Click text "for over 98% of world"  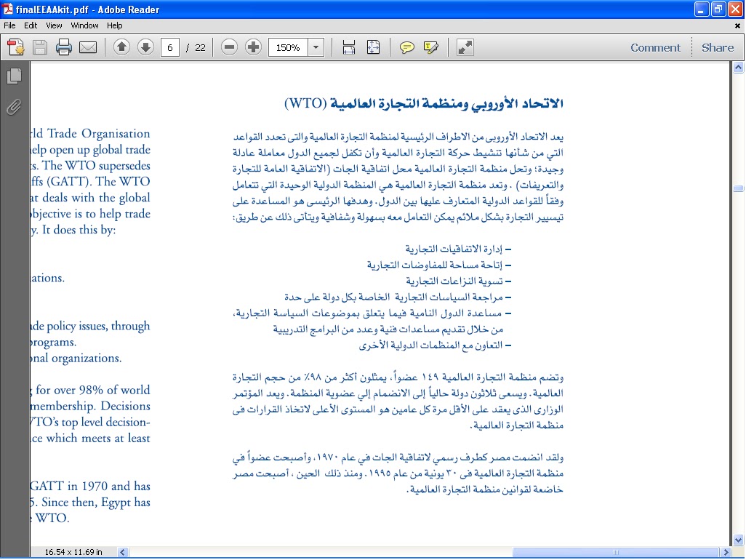coord(93,390)
